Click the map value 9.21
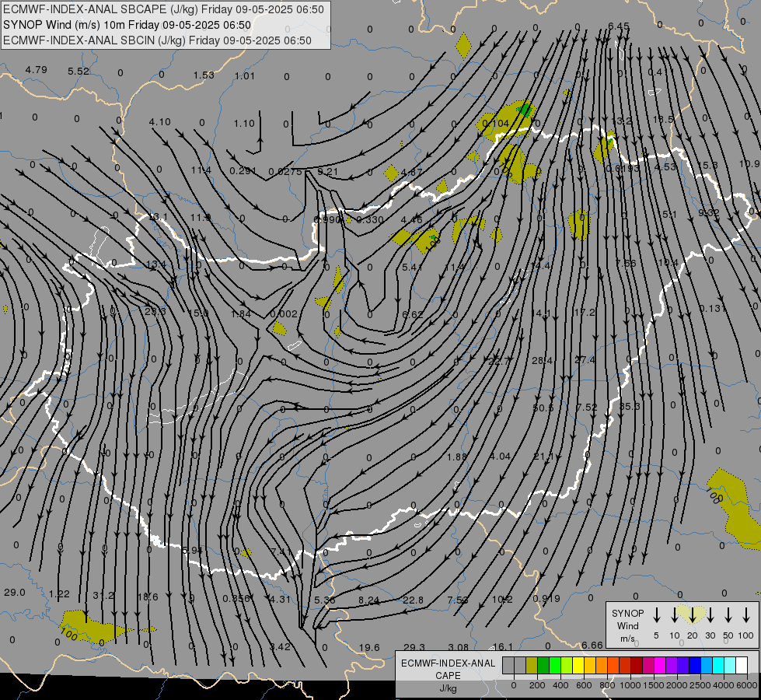The width and height of the screenshot is (761, 700). click(x=327, y=171)
